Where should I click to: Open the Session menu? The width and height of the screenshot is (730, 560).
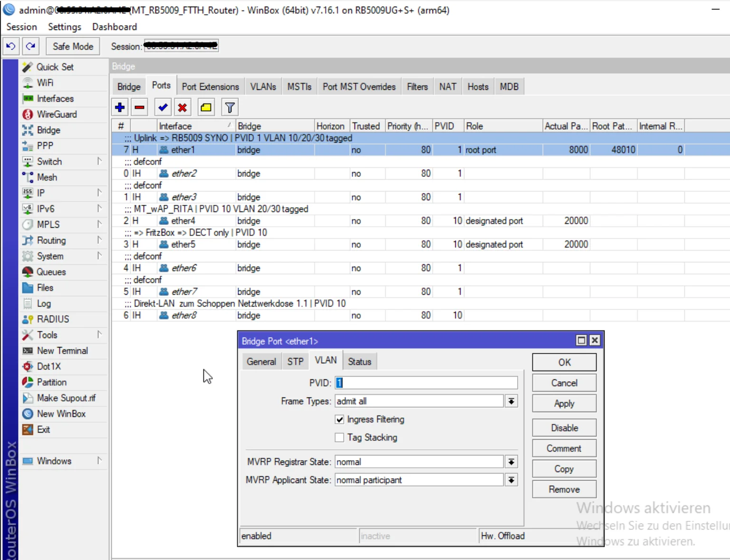[21, 27]
